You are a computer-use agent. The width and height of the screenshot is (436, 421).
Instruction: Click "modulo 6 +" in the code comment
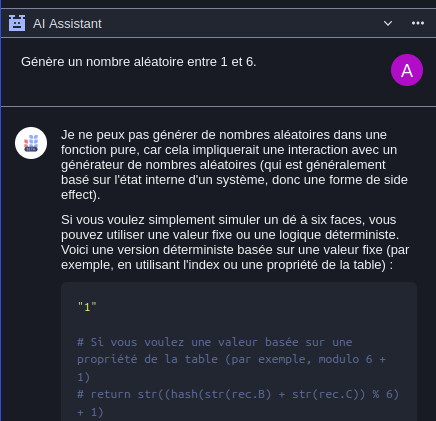(x=352, y=359)
